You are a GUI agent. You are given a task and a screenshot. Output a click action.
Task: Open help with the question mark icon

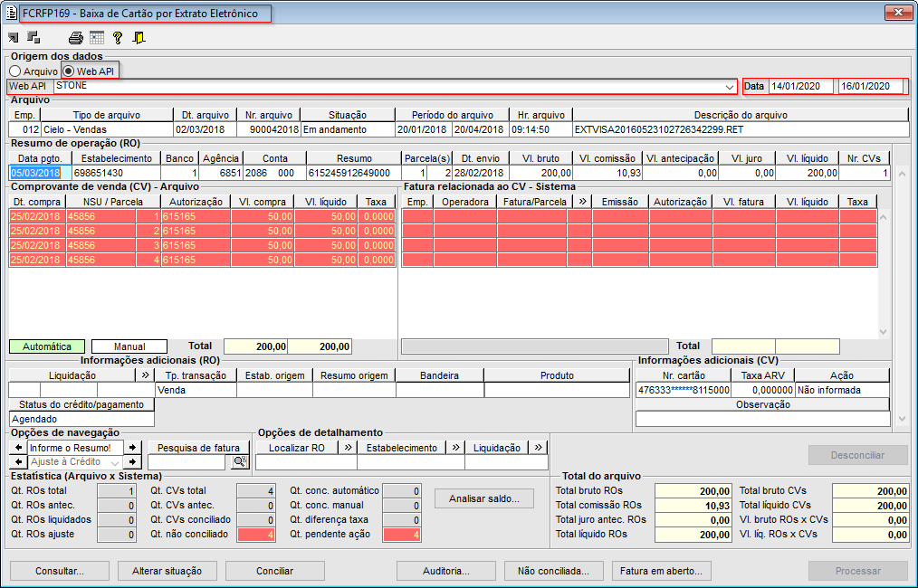click(118, 38)
